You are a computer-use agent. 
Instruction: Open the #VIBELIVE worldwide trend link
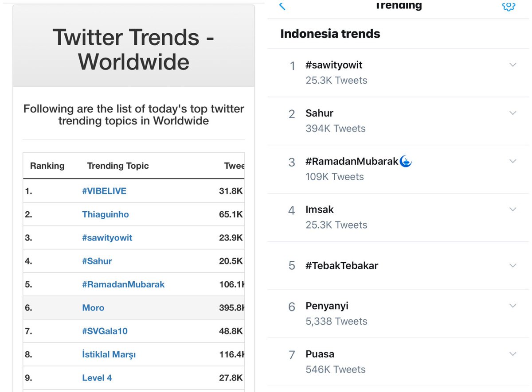(104, 191)
